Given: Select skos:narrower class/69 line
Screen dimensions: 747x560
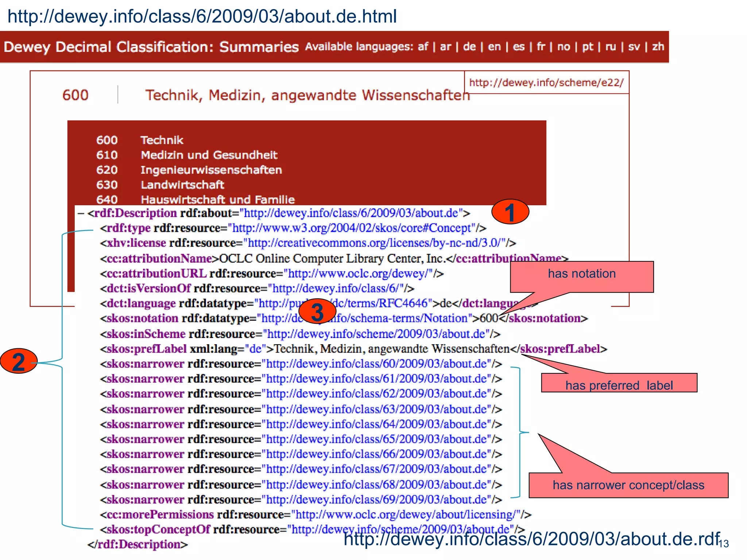Looking at the screenshot, I should pyautogui.click(x=301, y=500).
